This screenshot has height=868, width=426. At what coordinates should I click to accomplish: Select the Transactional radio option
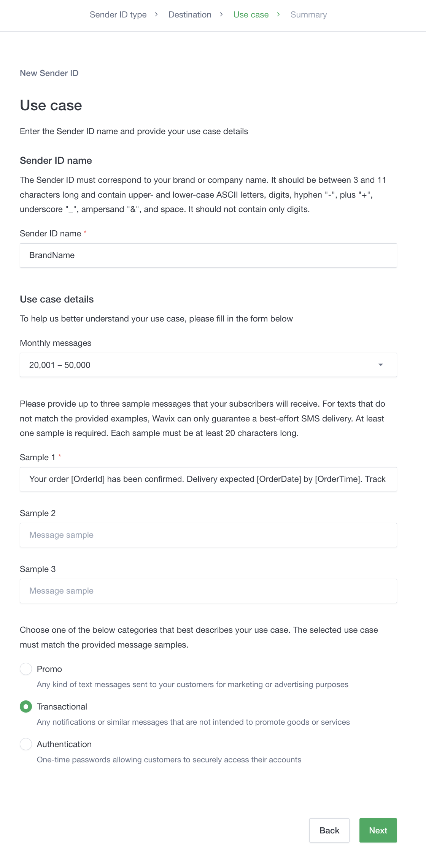click(x=26, y=706)
